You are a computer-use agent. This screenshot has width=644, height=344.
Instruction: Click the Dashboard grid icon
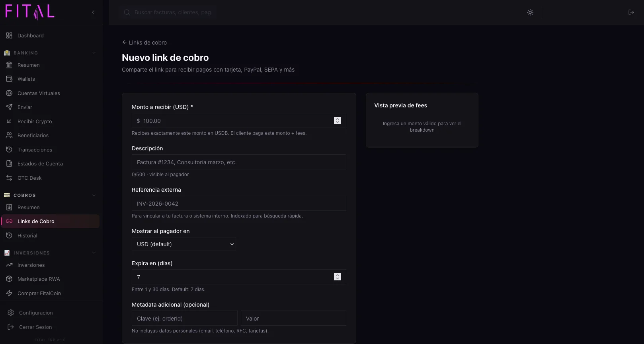coord(9,35)
